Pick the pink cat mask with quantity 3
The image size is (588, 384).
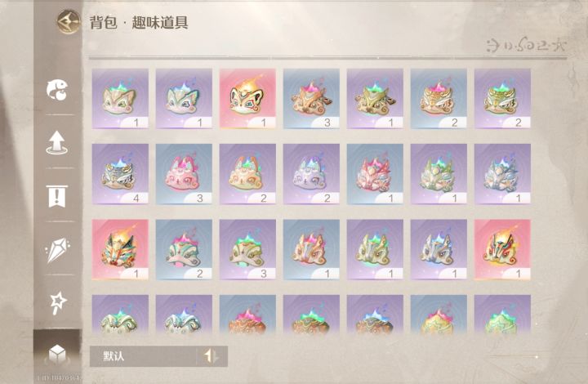pyautogui.click(x=184, y=174)
